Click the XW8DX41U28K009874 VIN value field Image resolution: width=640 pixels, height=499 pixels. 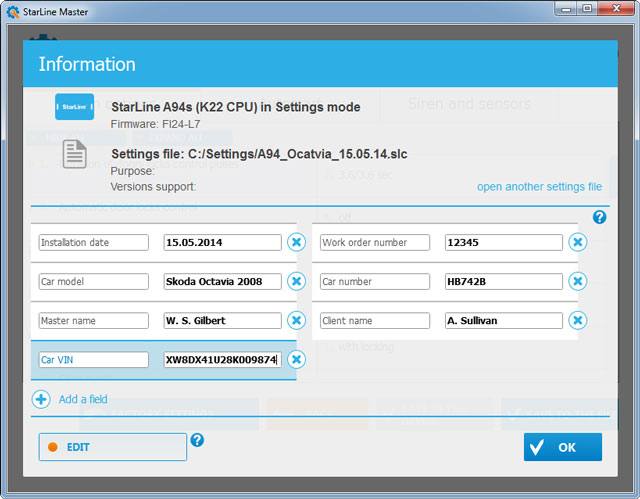[x=222, y=359]
